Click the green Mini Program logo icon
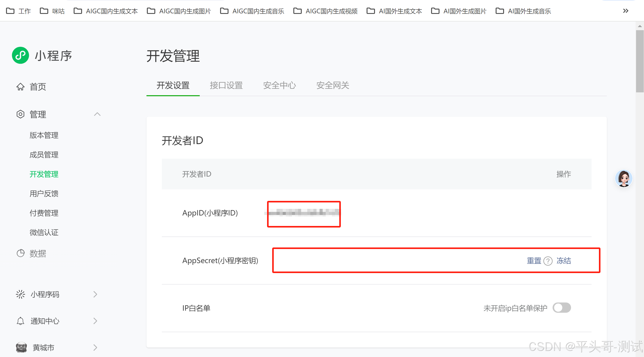This screenshot has height=357, width=644. [20, 55]
